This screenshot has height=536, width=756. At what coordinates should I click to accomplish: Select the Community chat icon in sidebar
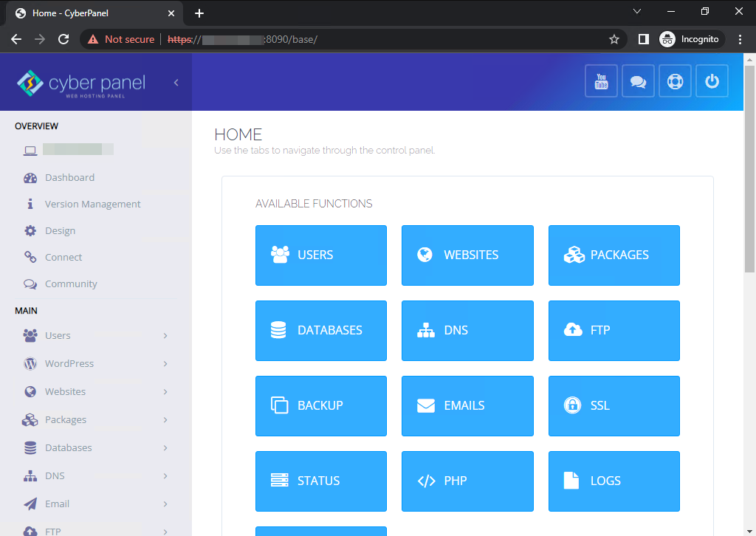(30, 284)
